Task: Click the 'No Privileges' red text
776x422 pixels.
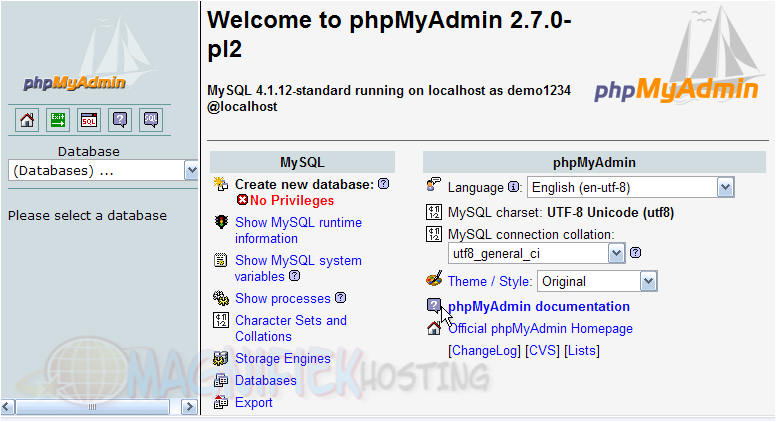Action: [291, 200]
